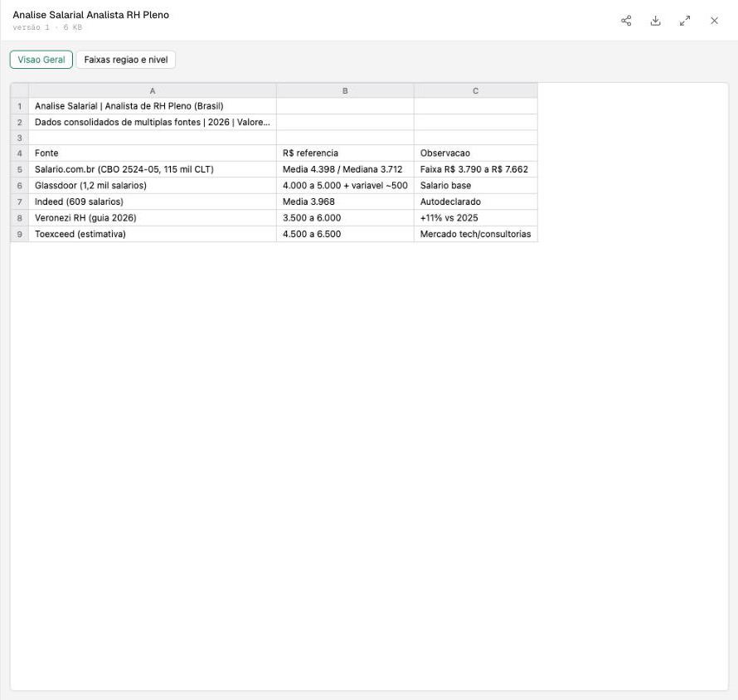Click the 'R$ referencia' cell
This screenshot has height=700, width=738.
click(345, 153)
